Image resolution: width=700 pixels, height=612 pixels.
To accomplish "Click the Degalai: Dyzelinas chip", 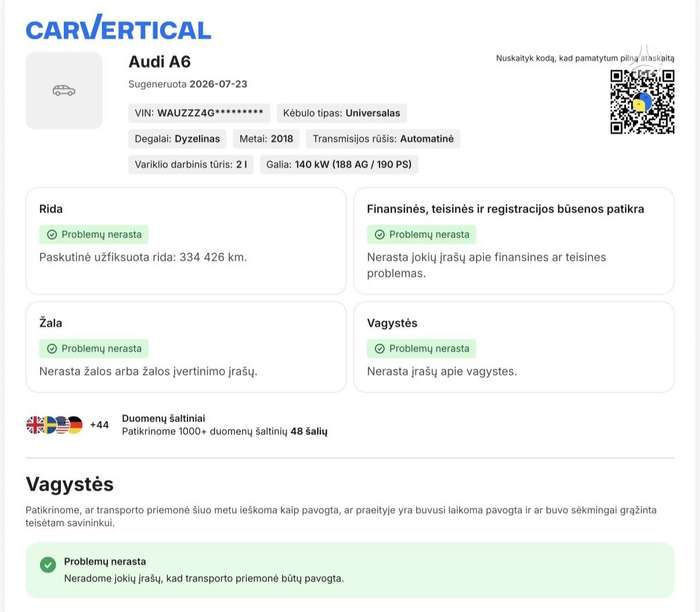I will coord(177,139).
